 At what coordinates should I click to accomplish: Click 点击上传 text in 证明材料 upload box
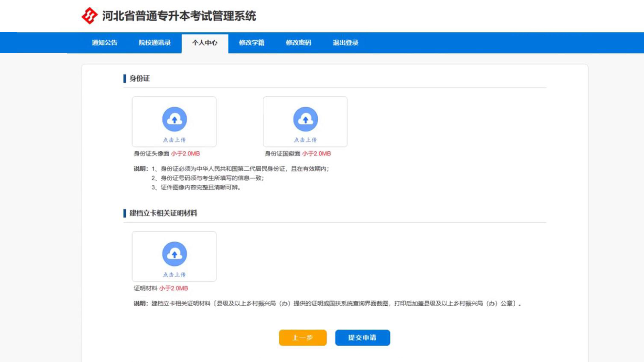[x=174, y=275]
